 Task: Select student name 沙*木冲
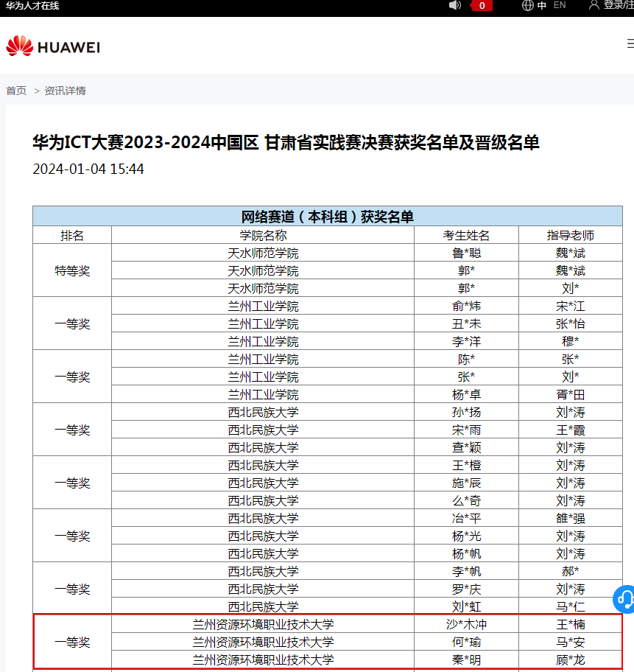click(466, 624)
